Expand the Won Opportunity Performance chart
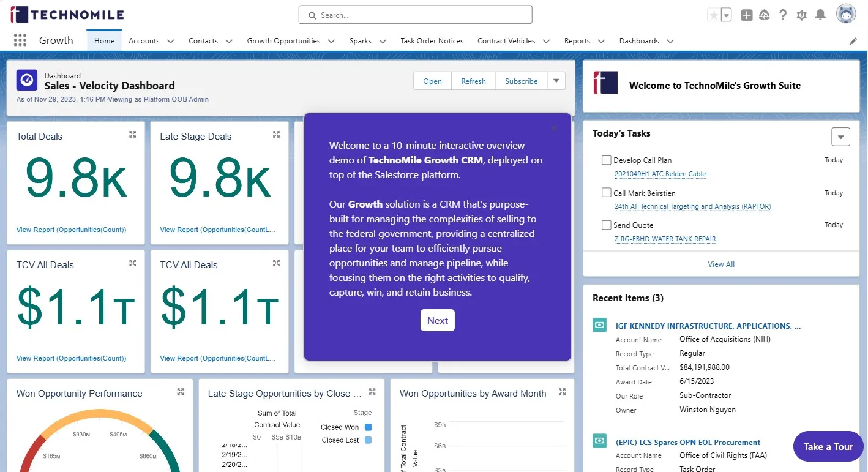 coord(181,392)
